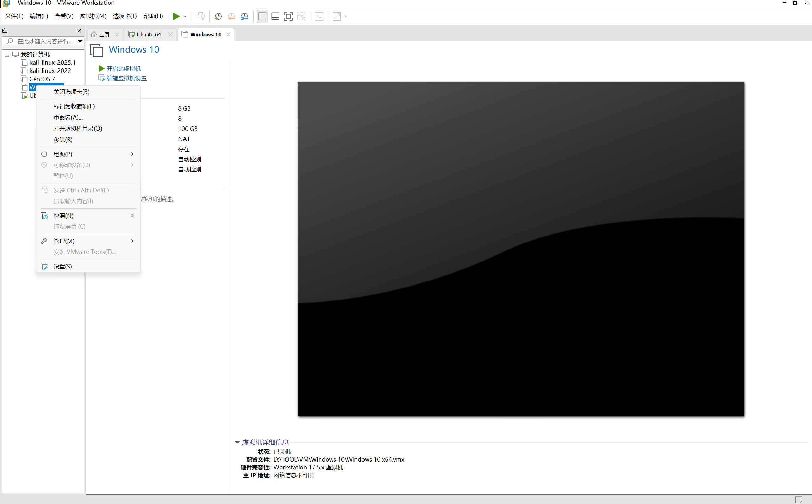Collapse the 我的计算机 tree node
Image resolution: width=812 pixels, height=504 pixels.
point(7,55)
